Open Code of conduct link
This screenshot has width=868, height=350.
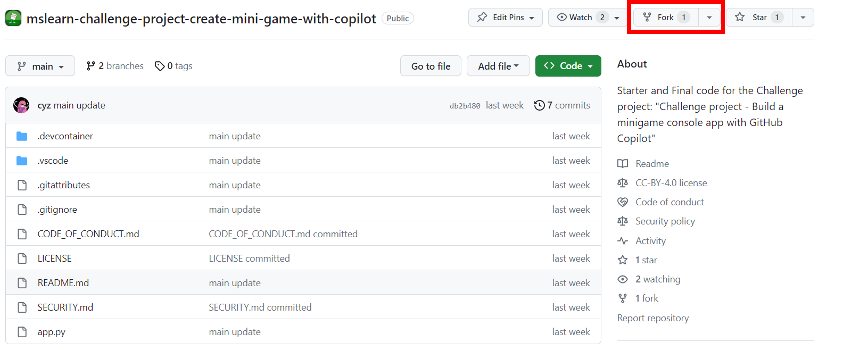click(x=670, y=202)
